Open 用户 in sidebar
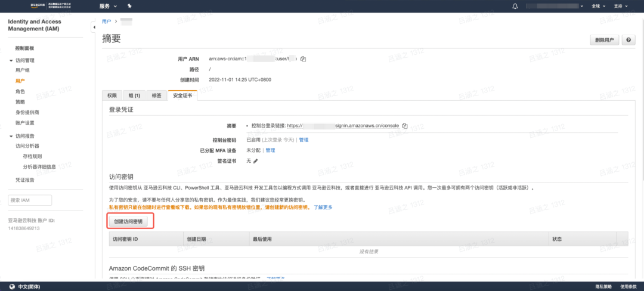644x291 pixels. click(20, 81)
